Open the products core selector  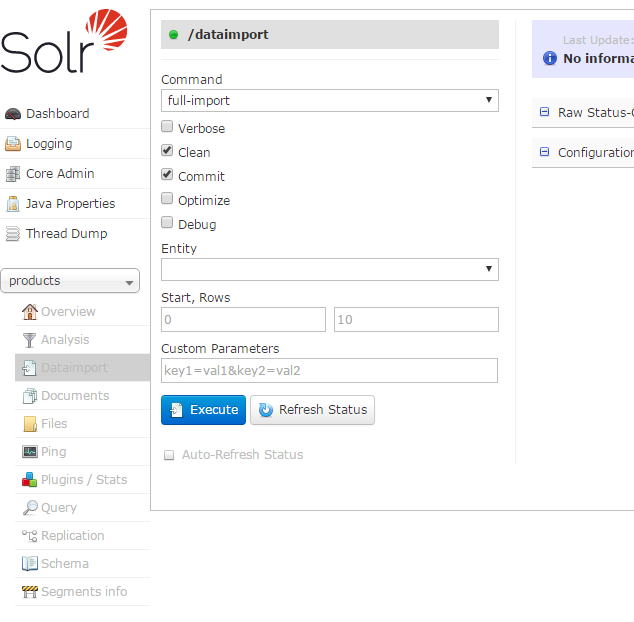click(x=70, y=281)
